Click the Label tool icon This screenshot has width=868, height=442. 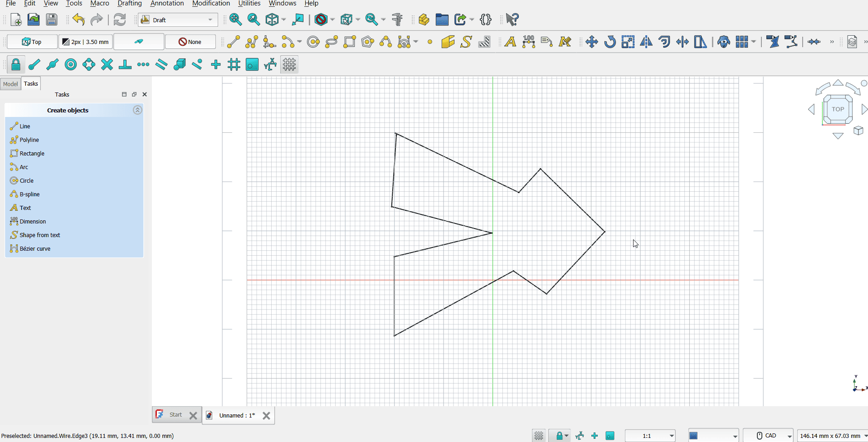546,42
